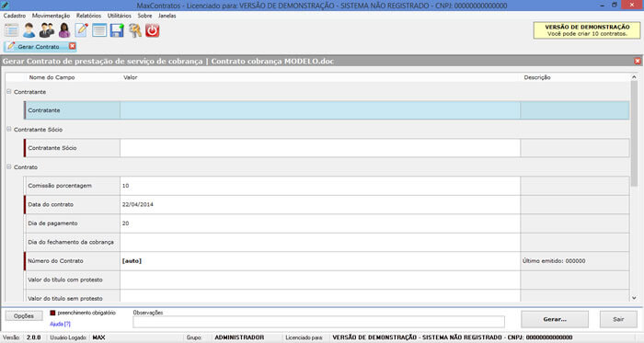Click the MAX logged user in status bar
The width and height of the screenshot is (644, 343).
pyautogui.click(x=98, y=337)
